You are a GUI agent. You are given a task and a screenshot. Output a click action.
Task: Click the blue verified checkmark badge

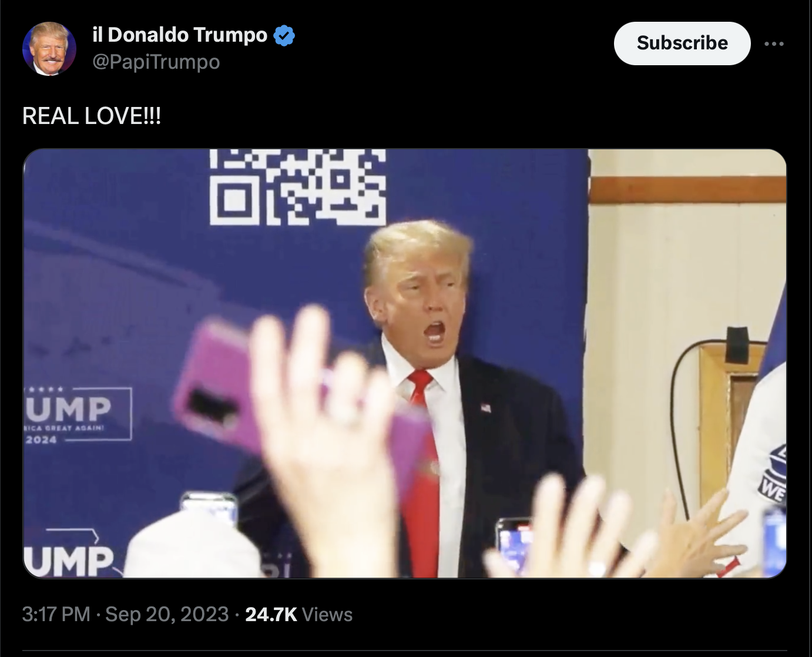click(284, 36)
